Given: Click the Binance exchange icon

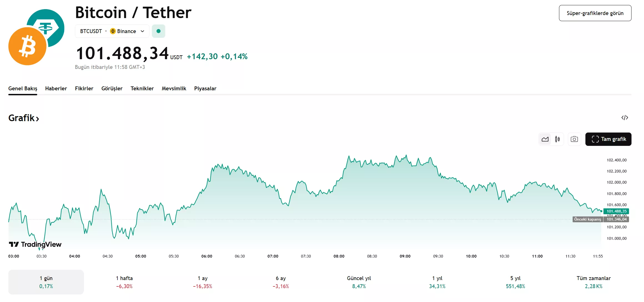Looking at the screenshot, I should tap(113, 31).
